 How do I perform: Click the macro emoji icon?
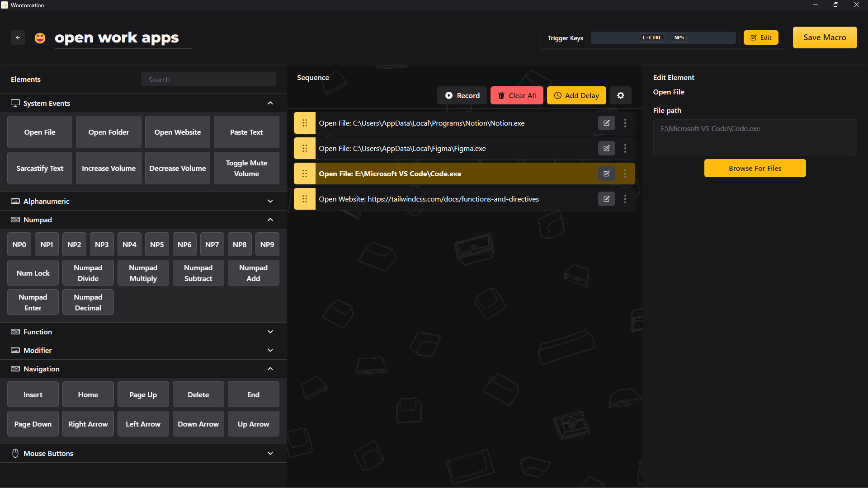[x=40, y=38]
